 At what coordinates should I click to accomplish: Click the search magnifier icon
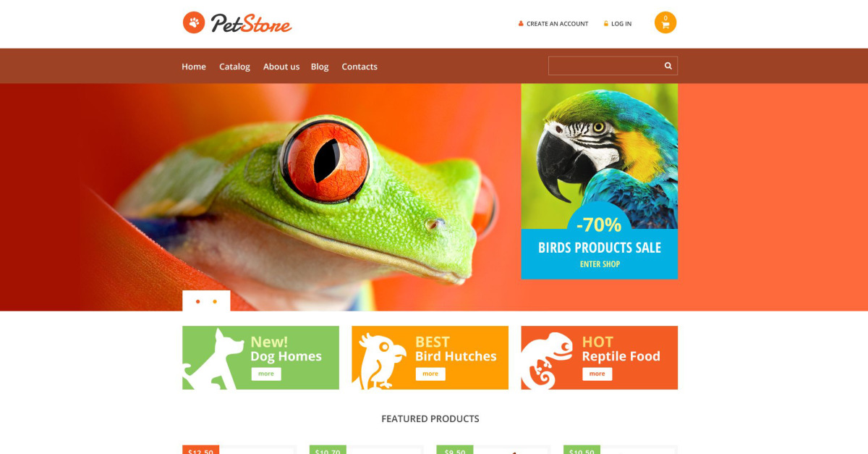point(668,66)
